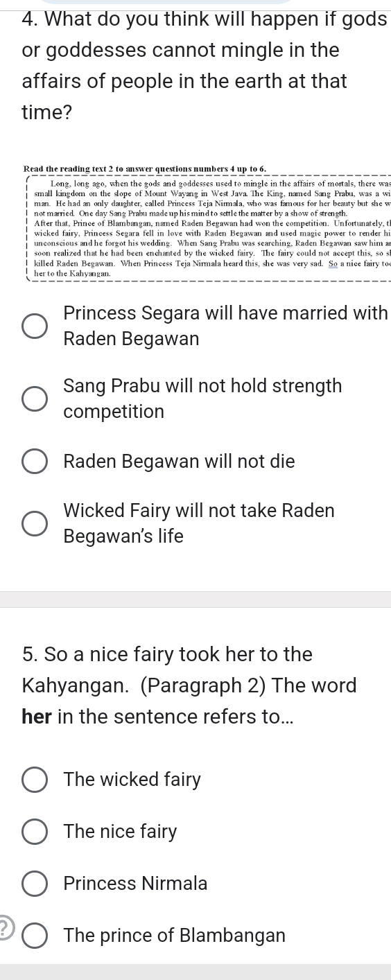391x980 pixels.
Task: Click the word 'time?' in question 4
Action: pos(47,112)
